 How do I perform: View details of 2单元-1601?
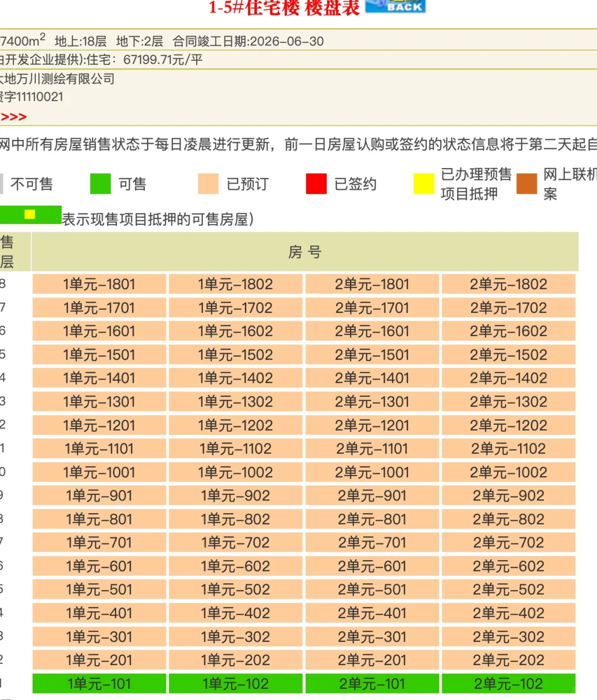pyautogui.click(x=372, y=331)
